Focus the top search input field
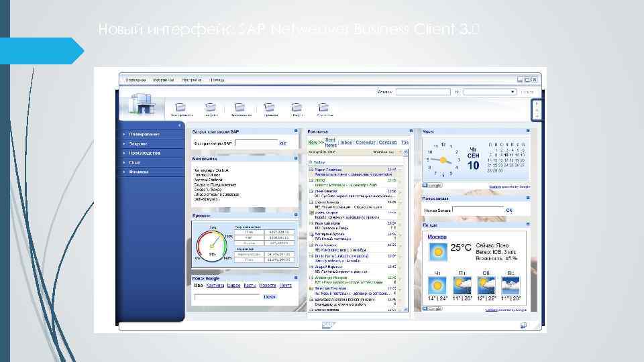 click(423, 92)
